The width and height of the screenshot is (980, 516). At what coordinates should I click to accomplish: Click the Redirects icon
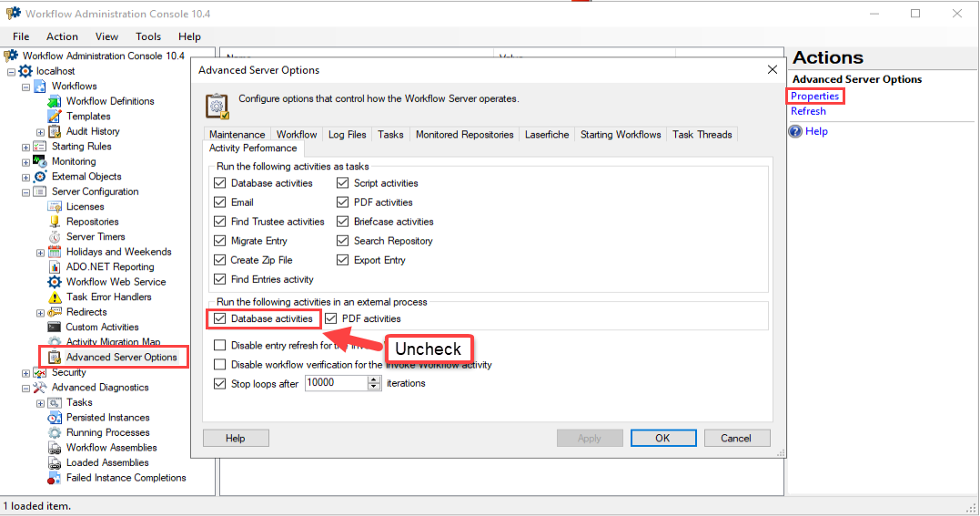click(55, 312)
